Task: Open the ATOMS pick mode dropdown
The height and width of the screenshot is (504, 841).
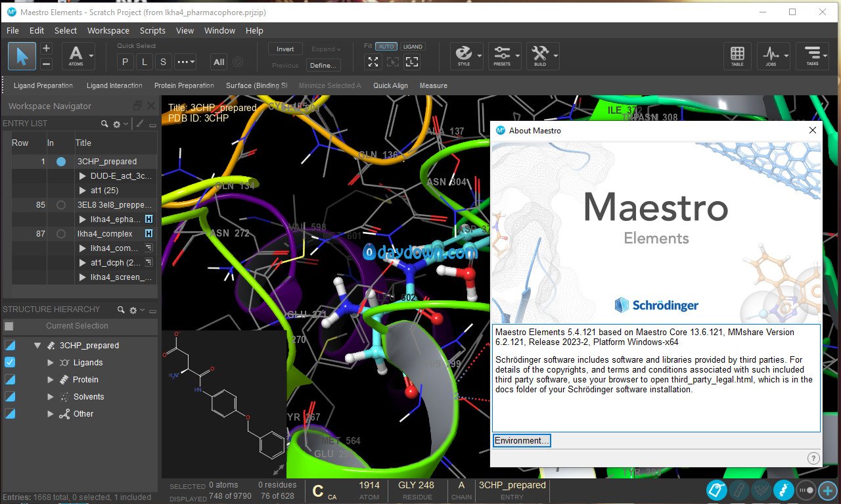Action: [x=78, y=56]
